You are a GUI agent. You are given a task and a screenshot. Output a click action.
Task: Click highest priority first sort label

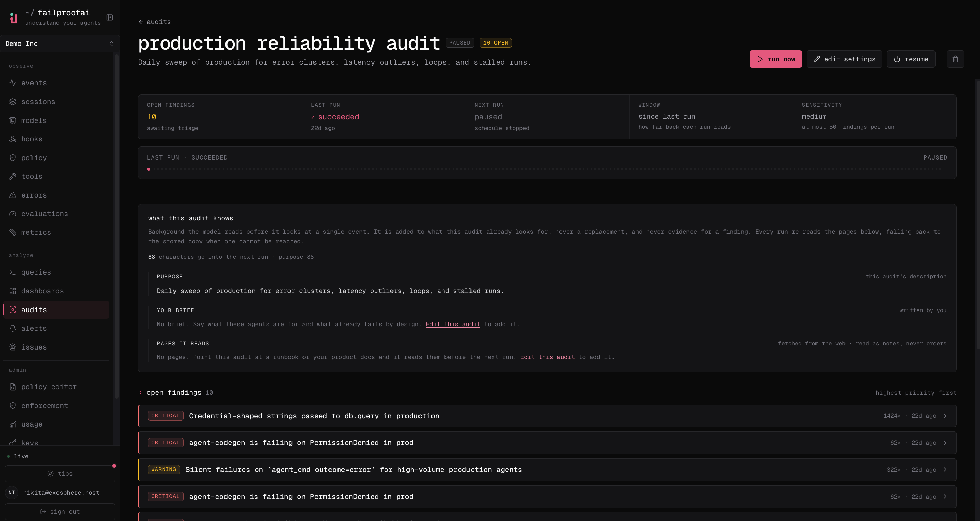tap(916, 392)
